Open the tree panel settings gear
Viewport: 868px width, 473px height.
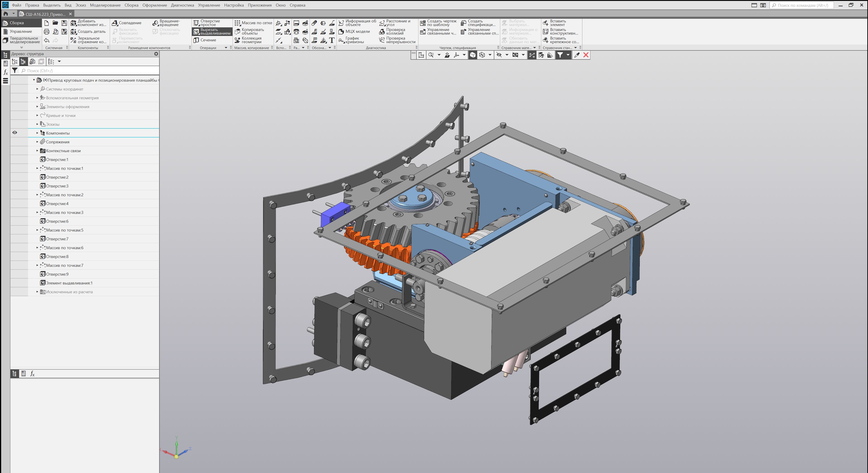tap(156, 54)
